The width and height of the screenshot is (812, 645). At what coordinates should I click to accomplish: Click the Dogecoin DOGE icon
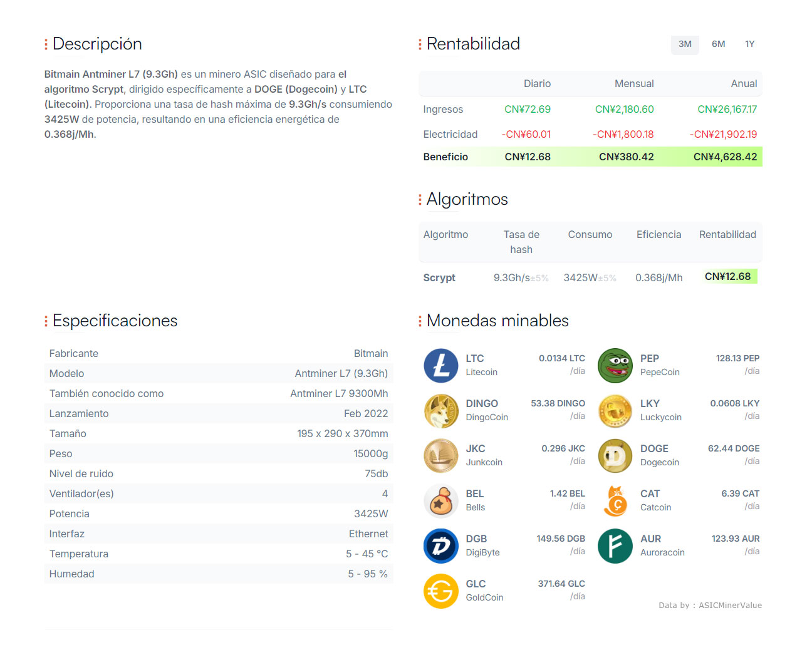615,456
